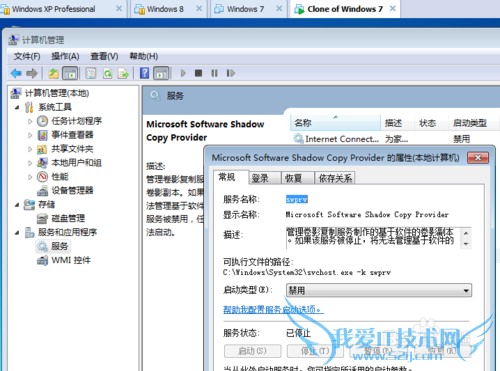
Task: Open 磁盘管理 in the tree
Action: (68, 218)
